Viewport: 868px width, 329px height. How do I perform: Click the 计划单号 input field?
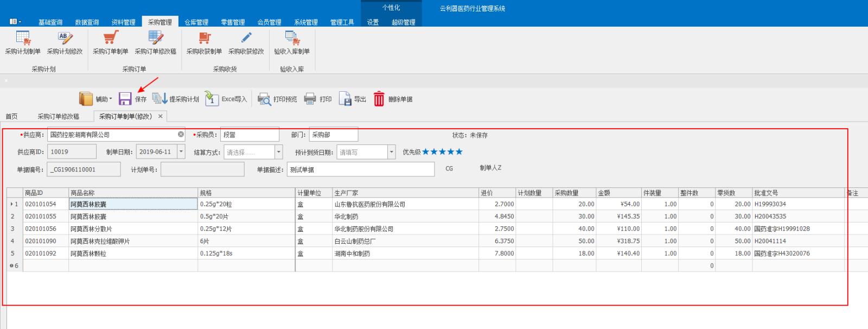202,169
